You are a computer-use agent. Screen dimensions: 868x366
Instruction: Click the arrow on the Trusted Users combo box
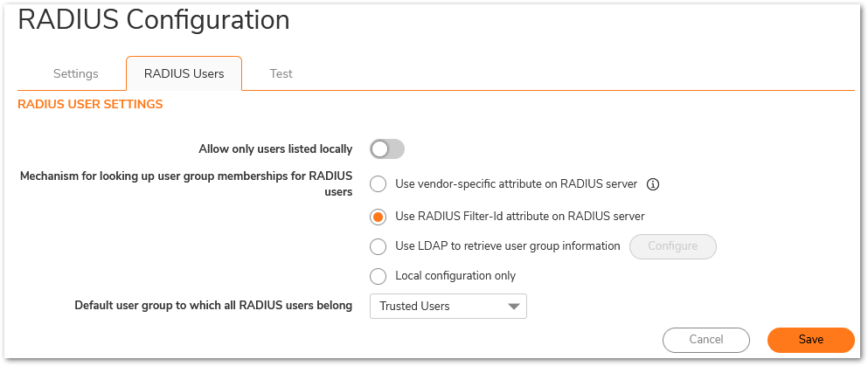pyautogui.click(x=514, y=307)
